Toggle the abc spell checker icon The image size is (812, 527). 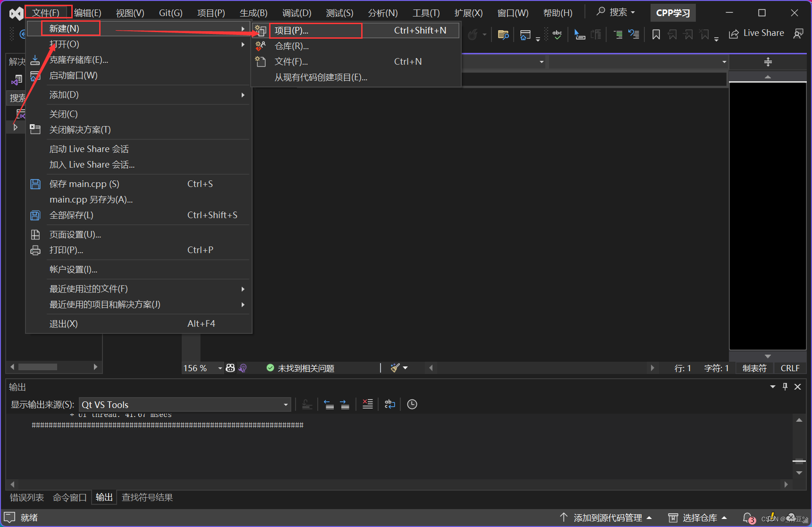point(557,34)
